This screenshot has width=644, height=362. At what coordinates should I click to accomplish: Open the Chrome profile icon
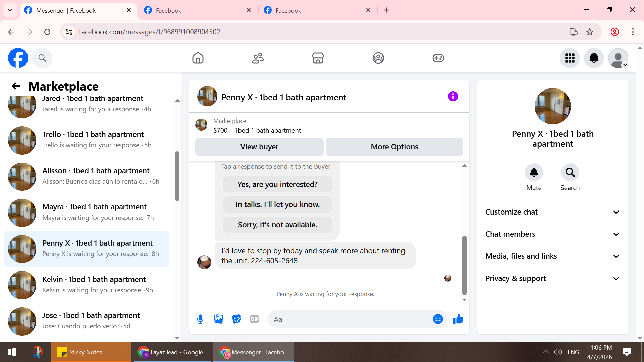point(615,32)
